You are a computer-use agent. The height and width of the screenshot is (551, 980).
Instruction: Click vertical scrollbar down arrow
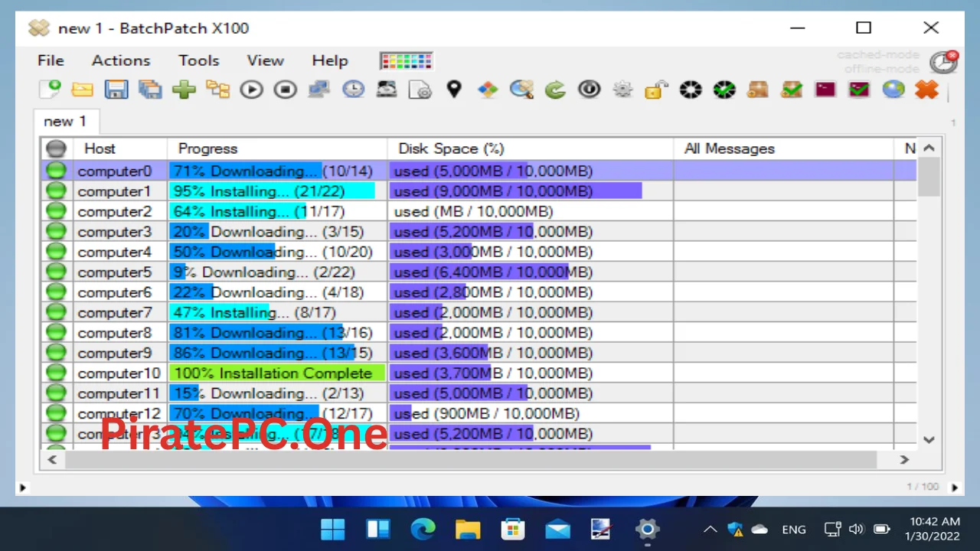(x=929, y=439)
